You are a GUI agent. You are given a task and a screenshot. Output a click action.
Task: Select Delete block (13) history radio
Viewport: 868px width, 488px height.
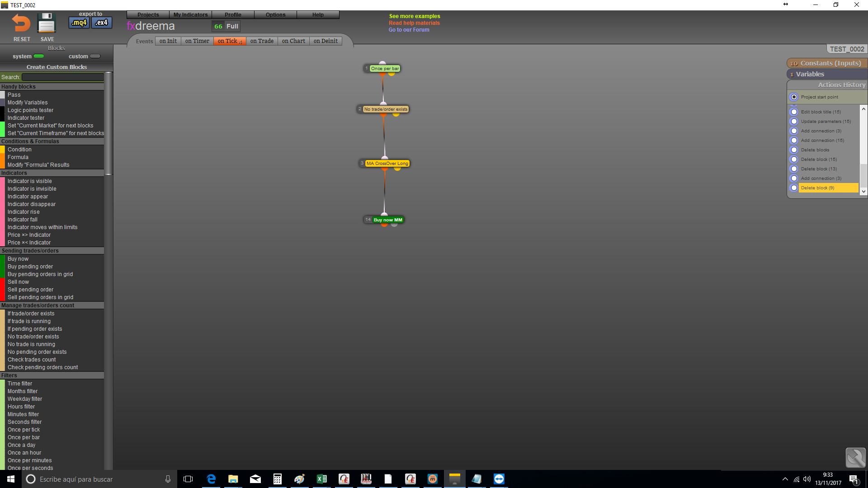(794, 169)
